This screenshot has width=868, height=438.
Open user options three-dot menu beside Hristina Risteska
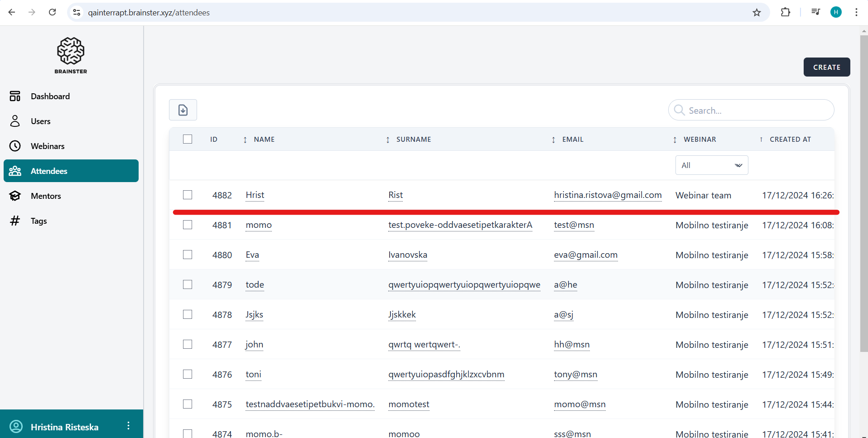click(x=129, y=426)
